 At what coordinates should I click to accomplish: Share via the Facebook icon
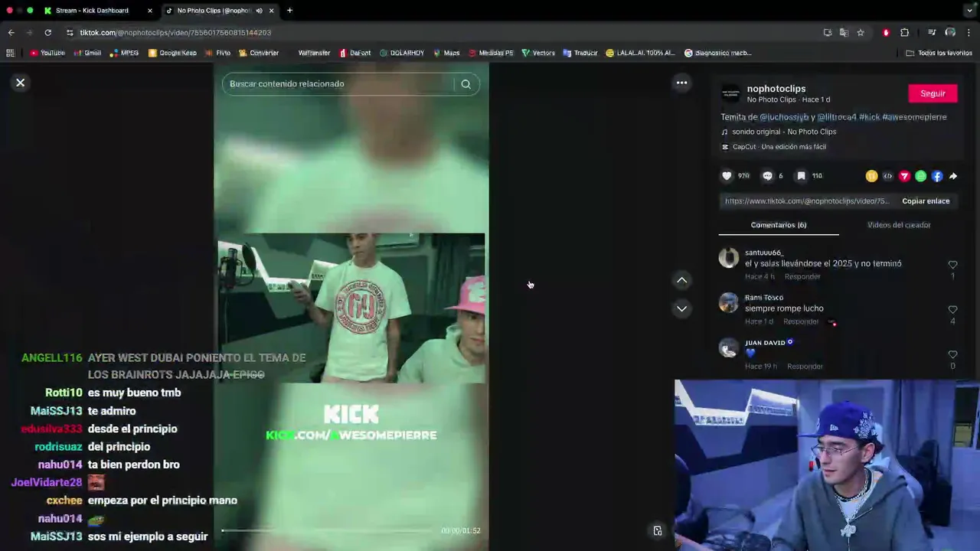click(x=937, y=176)
